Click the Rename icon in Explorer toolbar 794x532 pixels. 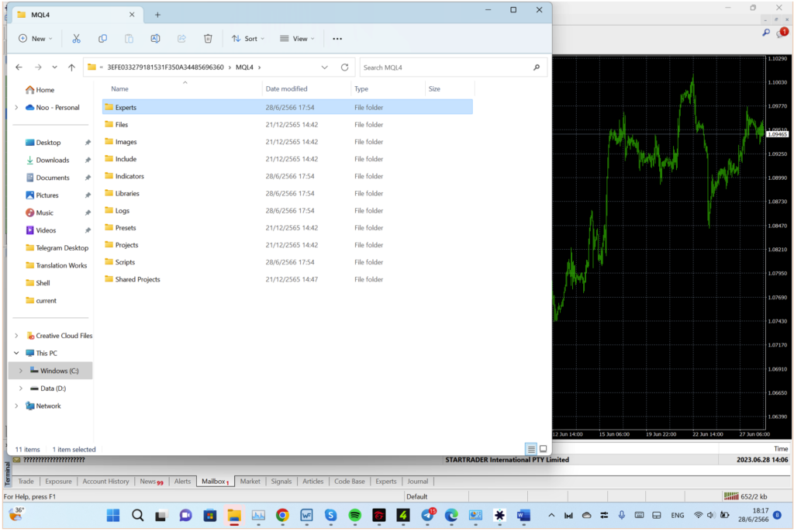point(155,39)
